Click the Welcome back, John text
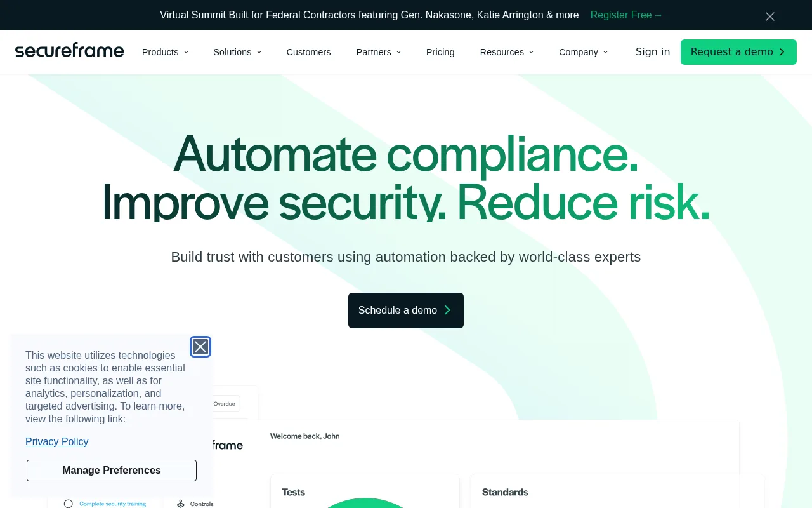 [304, 436]
